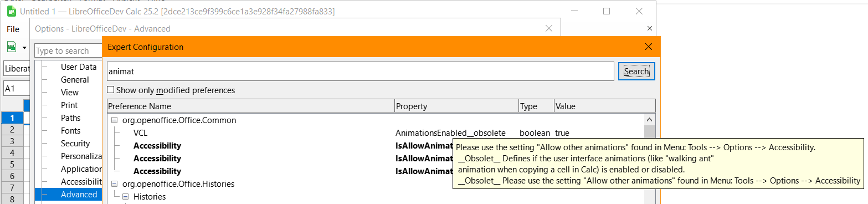Viewport: 868px width, 204px height.
Task: Select the VCL AnimationsEnabled__obsolete row
Action: (x=377, y=133)
